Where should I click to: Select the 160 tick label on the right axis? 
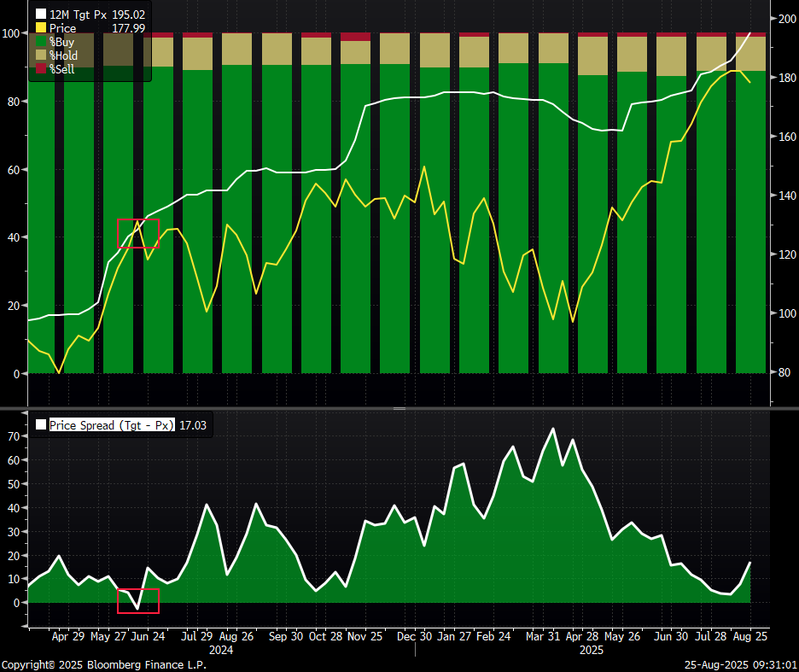click(787, 137)
